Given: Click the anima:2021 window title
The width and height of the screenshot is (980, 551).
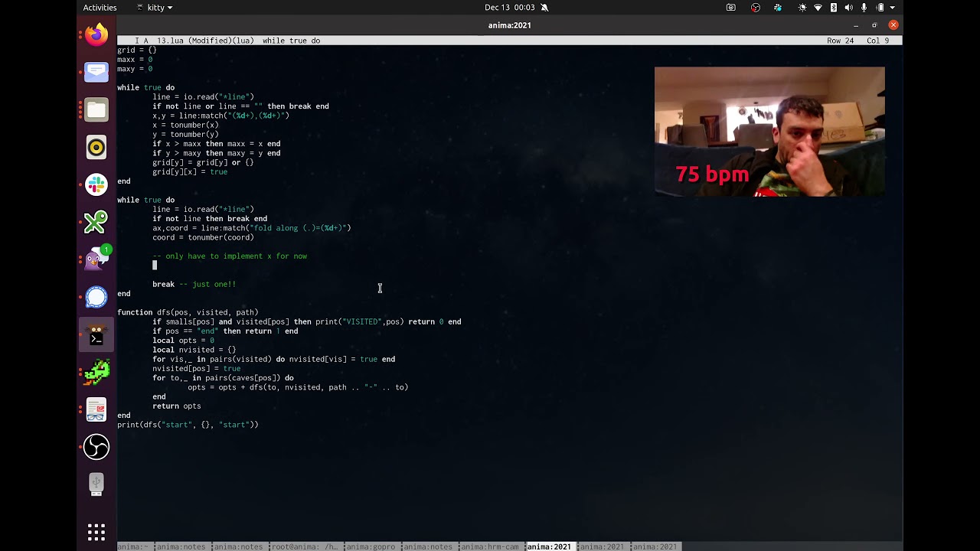Looking at the screenshot, I should (x=509, y=25).
